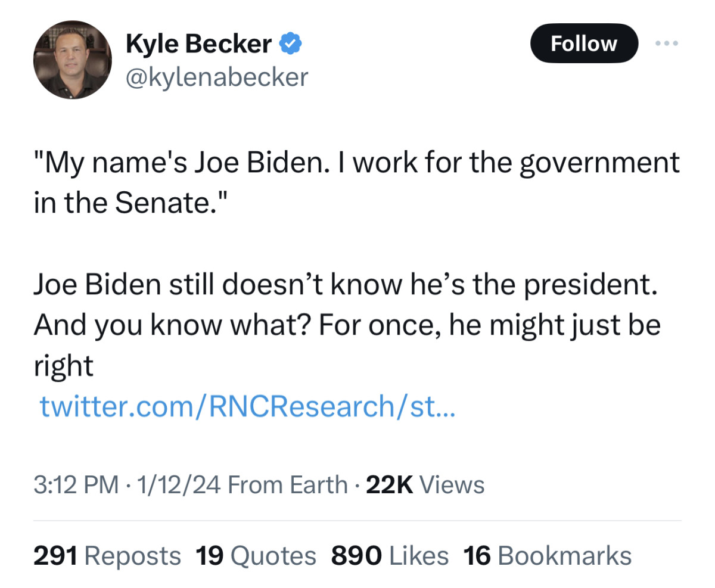
Task: Show the 890 Likes list
Action: point(390,556)
